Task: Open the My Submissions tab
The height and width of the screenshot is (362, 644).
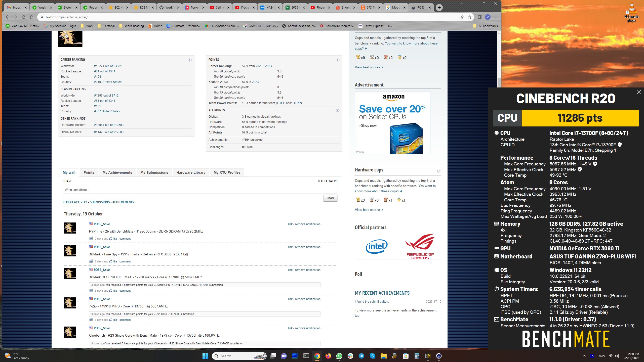Action: tap(154, 172)
